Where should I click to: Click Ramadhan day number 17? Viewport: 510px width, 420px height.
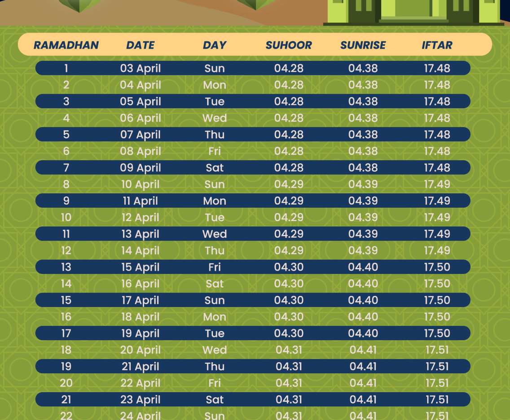[66, 333]
